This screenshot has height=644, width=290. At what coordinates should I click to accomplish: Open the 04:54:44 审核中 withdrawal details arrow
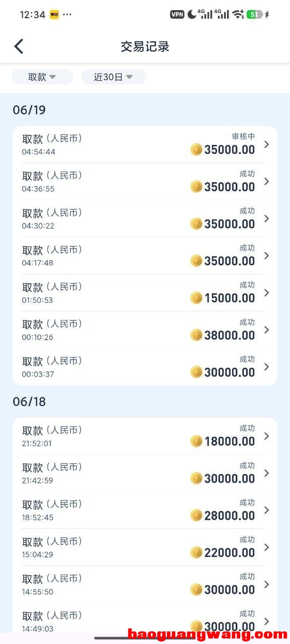coord(267,144)
